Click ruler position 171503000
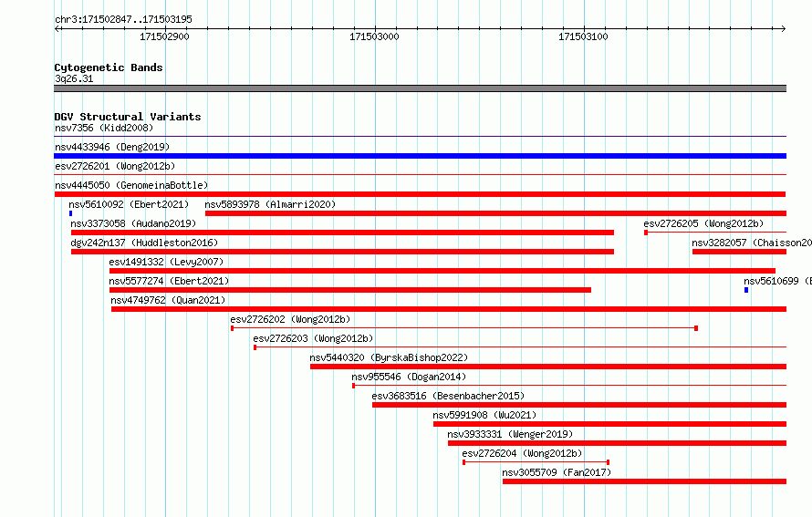 pos(374,36)
